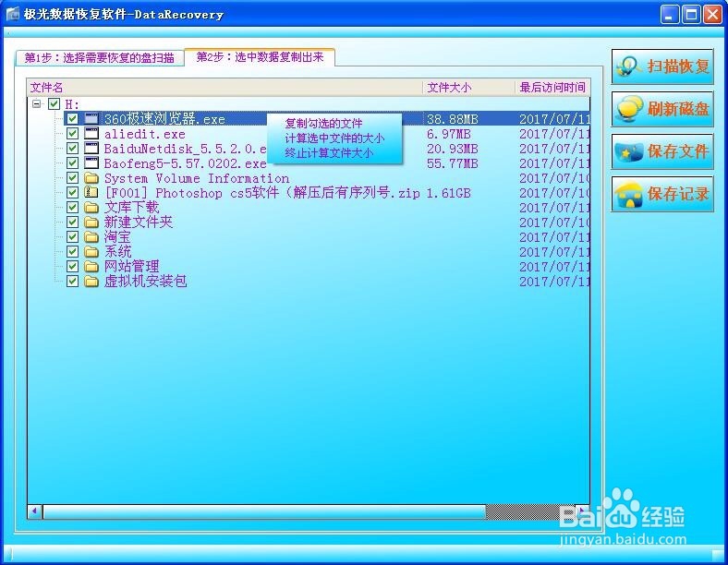Uncheck the Photoshop cs5 zip checkbox
Viewport: 728px width, 565px height.
point(72,193)
